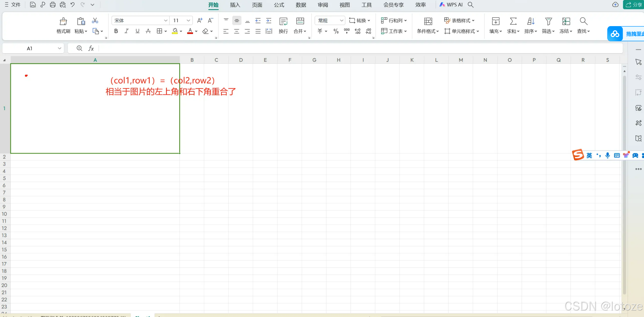This screenshot has height=317, width=644.
Task: Toggle Bold formatting
Action: [x=116, y=31]
